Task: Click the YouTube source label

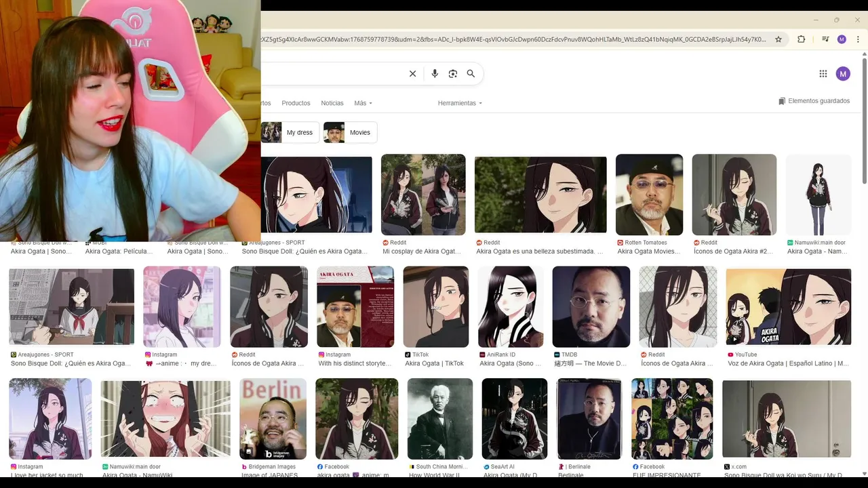Action: click(742, 354)
